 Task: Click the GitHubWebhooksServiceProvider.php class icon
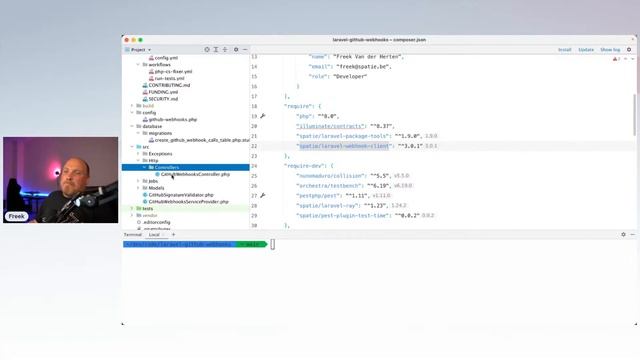(x=145, y=202)
